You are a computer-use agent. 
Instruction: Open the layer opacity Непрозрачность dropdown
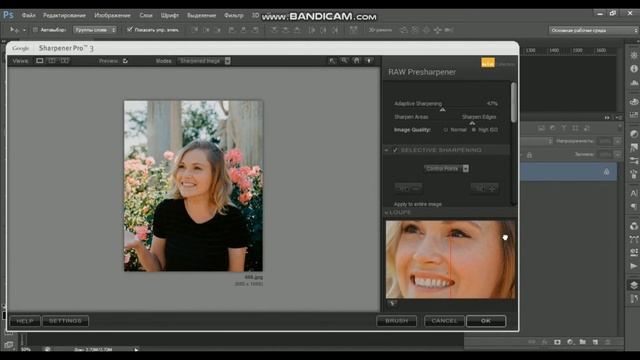(x=618, y=141)
